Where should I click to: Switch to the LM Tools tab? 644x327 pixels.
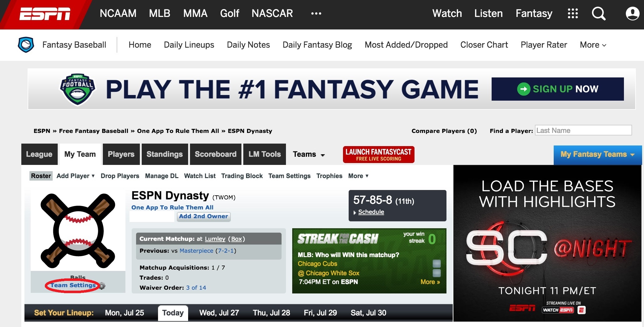click(x=265, y=154)
